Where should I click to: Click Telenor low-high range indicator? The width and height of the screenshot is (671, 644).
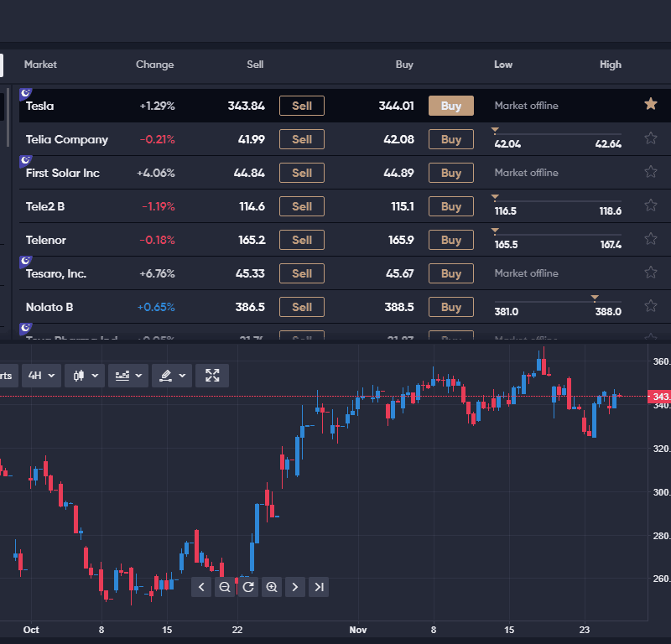[558, 235]
